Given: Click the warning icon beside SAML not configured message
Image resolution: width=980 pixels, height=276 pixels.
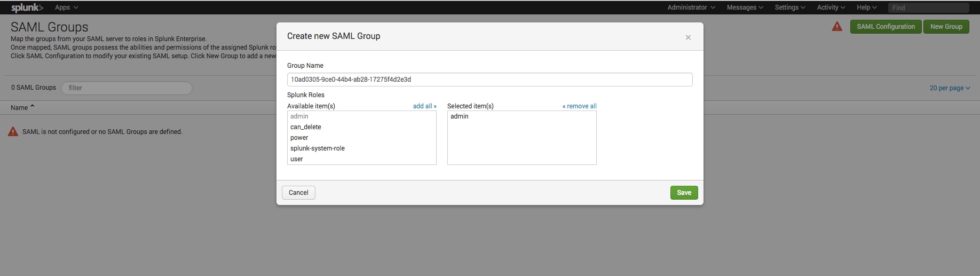Looking at the screenshot, I should 13,131.
